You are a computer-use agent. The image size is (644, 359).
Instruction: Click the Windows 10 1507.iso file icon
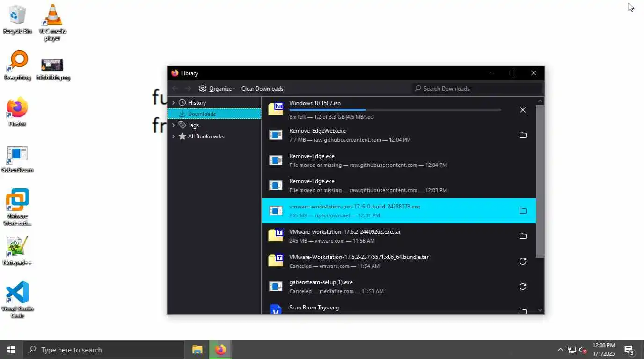(x=276, y=109)
